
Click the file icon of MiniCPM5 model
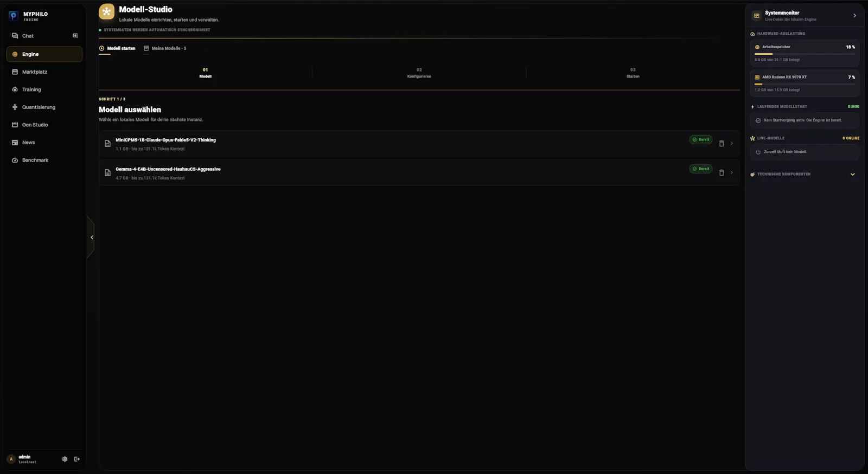[107, 144]
